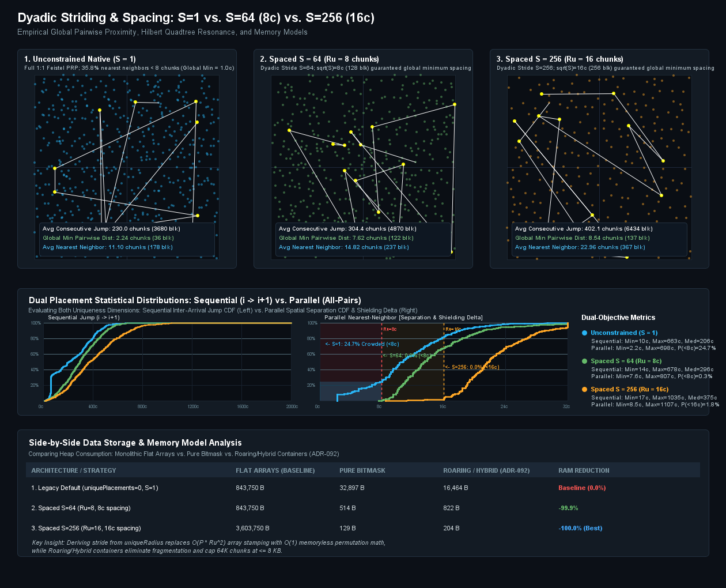Click the '3,603,750 B' flat arrays cell
Screen dimensions: 726x588
[252, 528]
